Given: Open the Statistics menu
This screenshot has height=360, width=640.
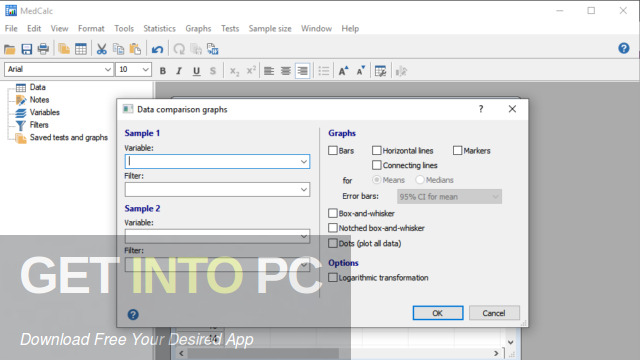Looking at the screenshot, I should click(x=159, y=29).
